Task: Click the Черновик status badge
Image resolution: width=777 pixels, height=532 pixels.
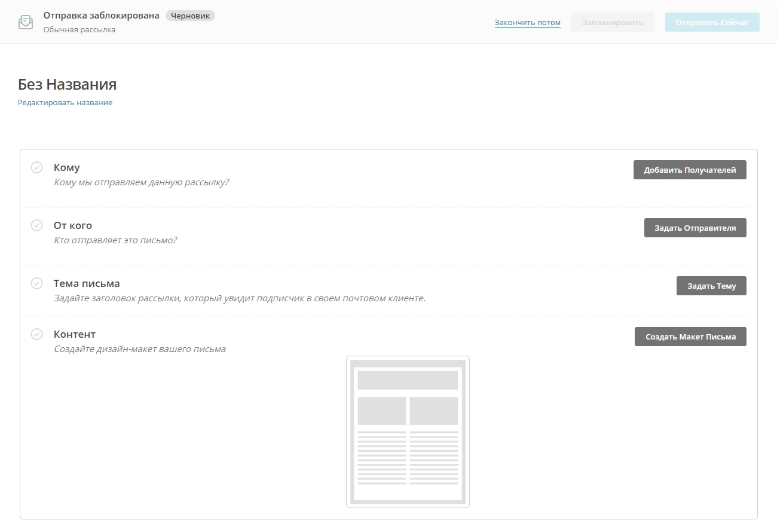Action: (190, 16)
